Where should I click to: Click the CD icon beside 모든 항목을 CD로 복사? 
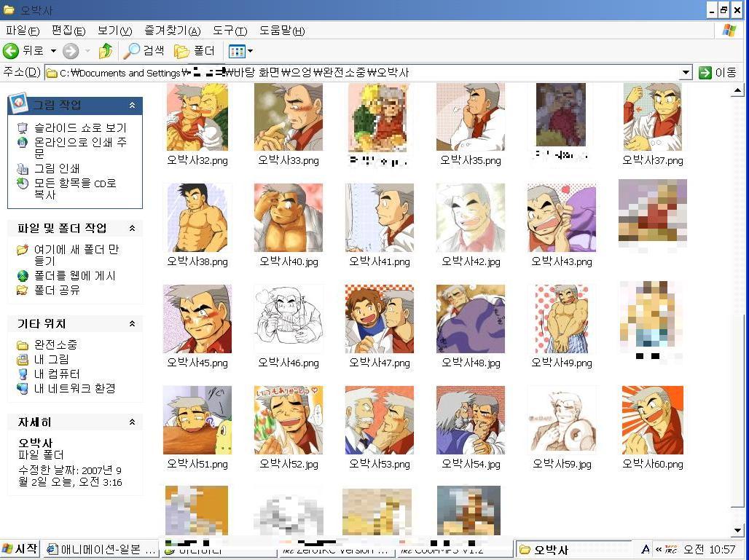click(x=23, y=184)
